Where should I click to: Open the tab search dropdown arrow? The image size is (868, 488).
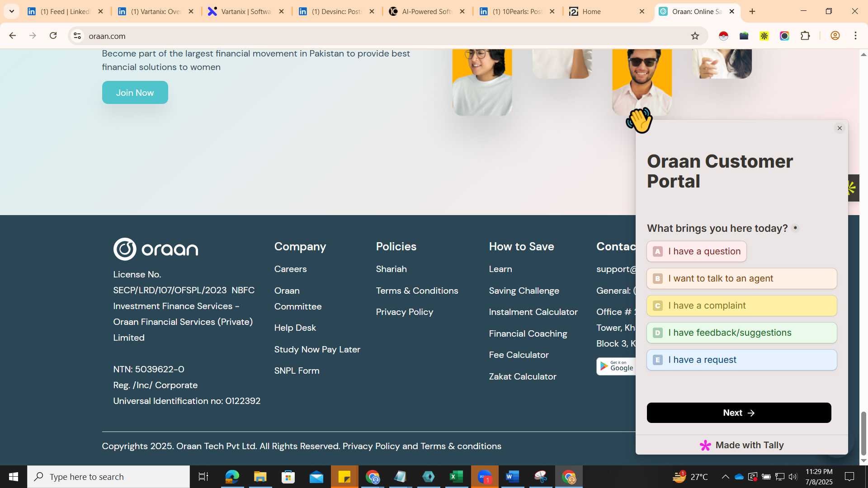(x=11, y=11)
